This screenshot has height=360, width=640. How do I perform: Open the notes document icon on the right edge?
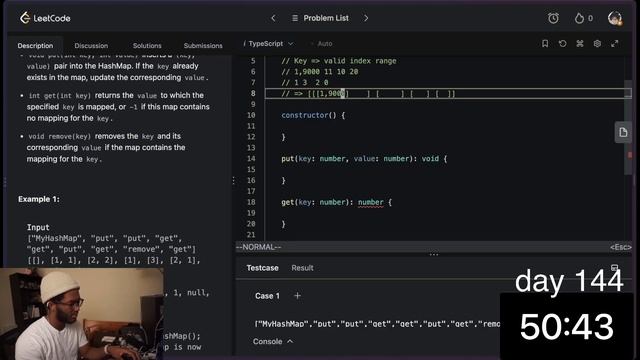pyautogui.click(x=623, y=132)
